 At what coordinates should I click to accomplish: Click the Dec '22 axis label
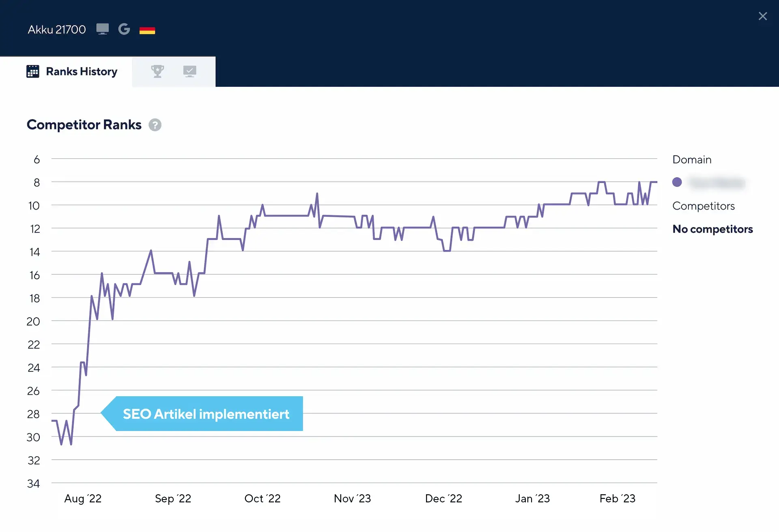pyautogui.click(x=444, y=499)
